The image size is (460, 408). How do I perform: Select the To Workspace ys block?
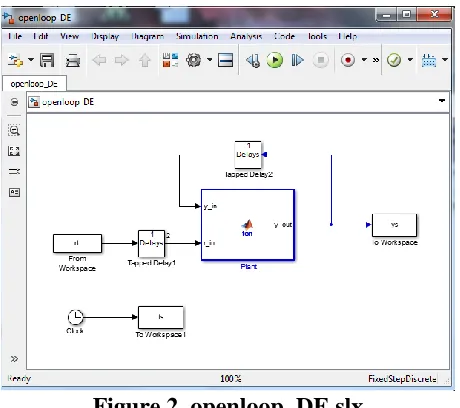pyautogui.click(x=394, y=225)
